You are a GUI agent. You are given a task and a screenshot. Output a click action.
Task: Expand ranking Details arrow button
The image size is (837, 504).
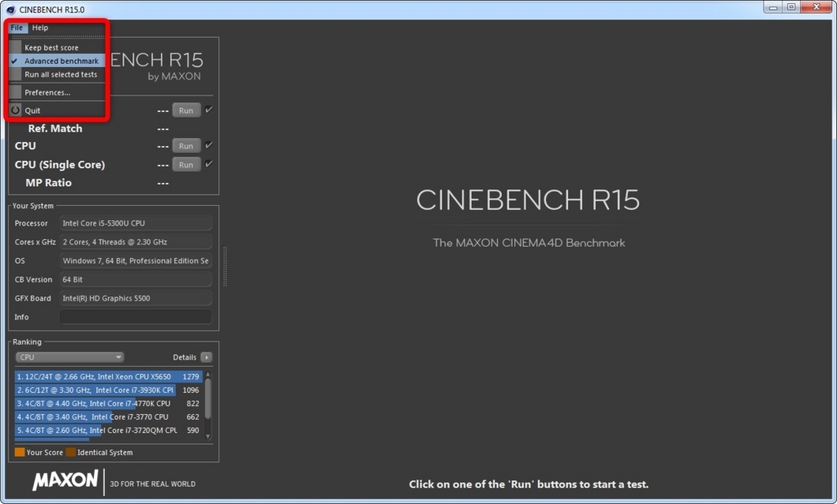click(x=207, y=357)
